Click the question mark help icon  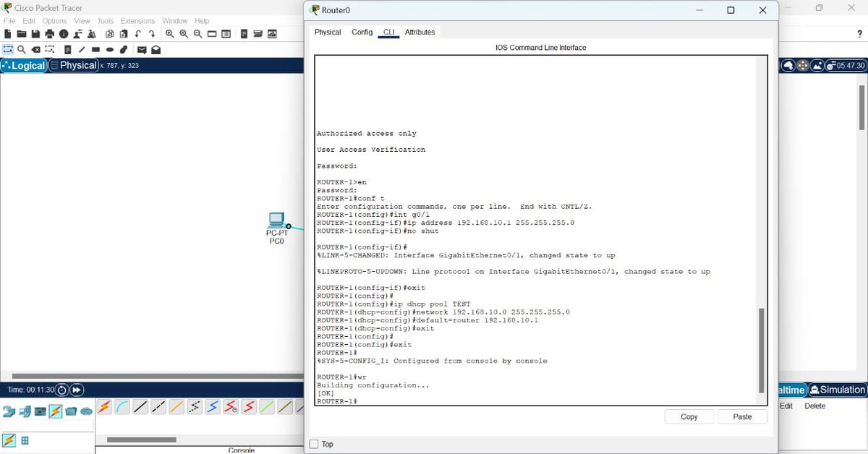pos(859,34)
